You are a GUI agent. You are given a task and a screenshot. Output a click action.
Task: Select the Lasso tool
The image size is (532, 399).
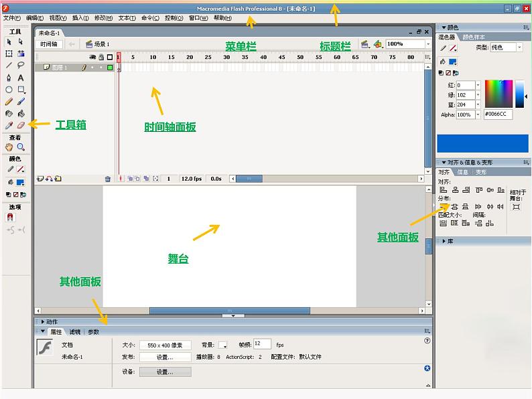click(21, 65)
